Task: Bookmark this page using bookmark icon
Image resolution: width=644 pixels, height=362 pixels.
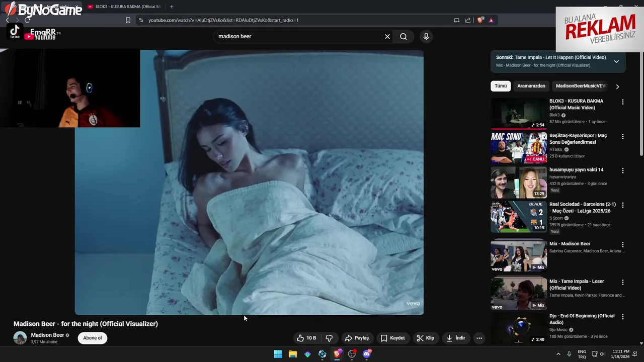Action: tap(128, 20)
